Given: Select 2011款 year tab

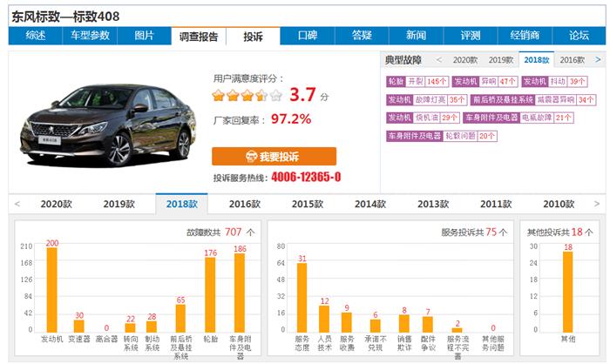Looking at the screenshot, I should pyautogui.click(x=496, y=204).
